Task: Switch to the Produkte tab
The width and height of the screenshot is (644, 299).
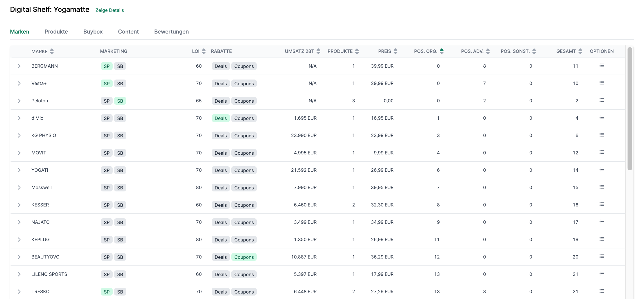Action: (x=56, y=32)
